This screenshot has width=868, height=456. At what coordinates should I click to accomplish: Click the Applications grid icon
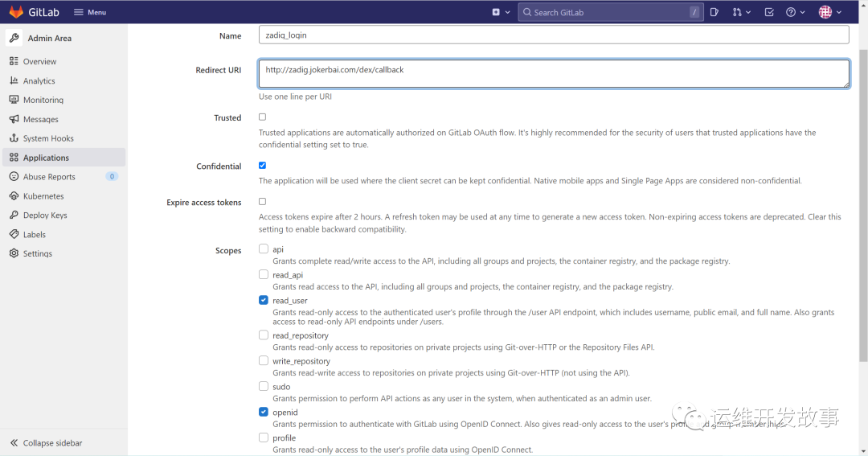point(14,158)
